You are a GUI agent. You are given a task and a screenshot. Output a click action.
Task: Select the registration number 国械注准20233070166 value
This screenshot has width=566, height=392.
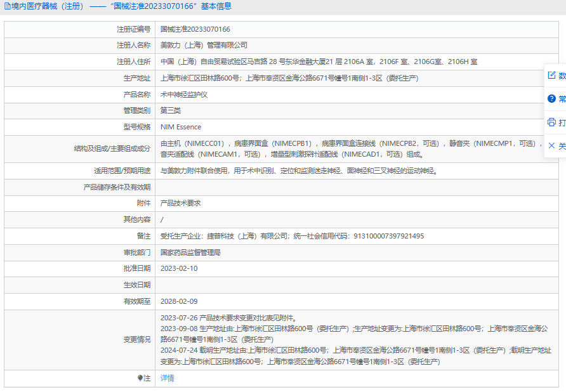pos(195,29)
